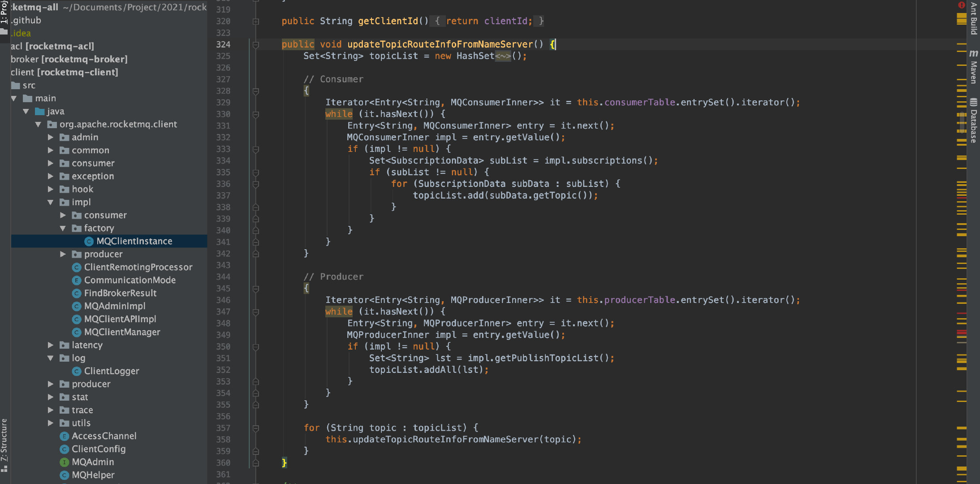
Task: Click the MQClientInstance class icon
Action: click(x=89, y=241)
